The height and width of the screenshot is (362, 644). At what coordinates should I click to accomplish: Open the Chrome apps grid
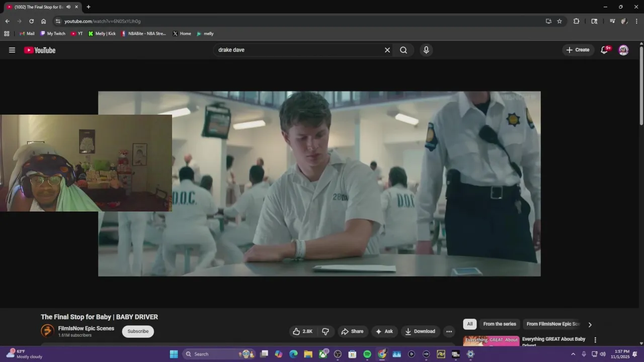[7, 34]
